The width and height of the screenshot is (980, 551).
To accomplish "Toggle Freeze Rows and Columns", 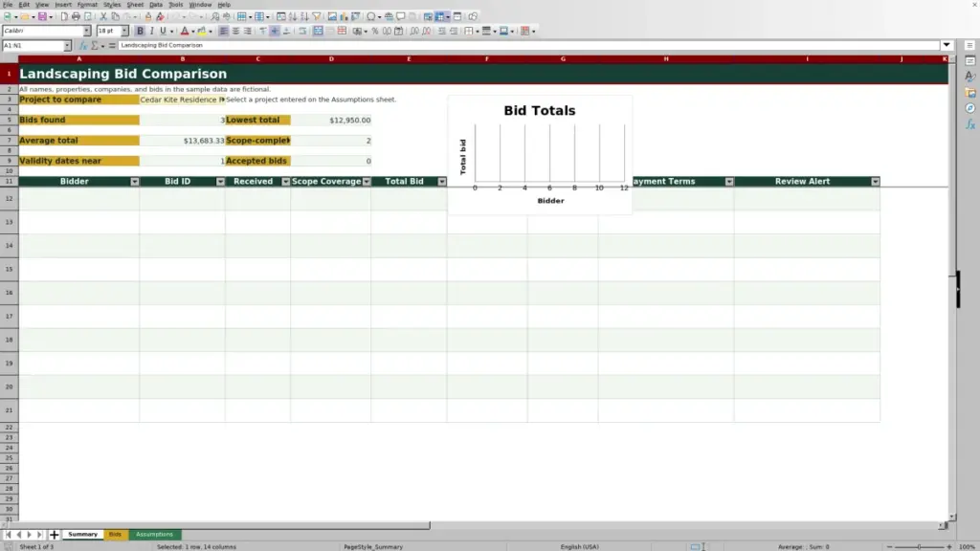I will tap(439, 16).
